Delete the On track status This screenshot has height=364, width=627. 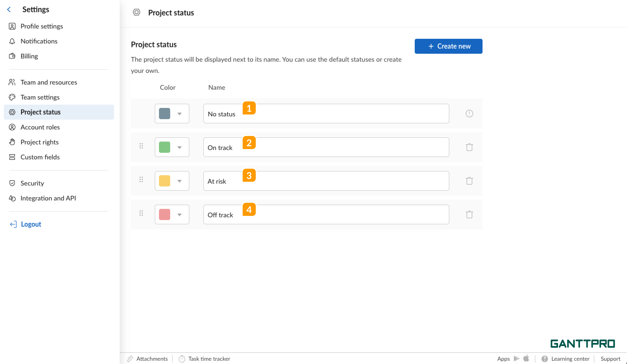pyautogui.click(x=469, y=147)
